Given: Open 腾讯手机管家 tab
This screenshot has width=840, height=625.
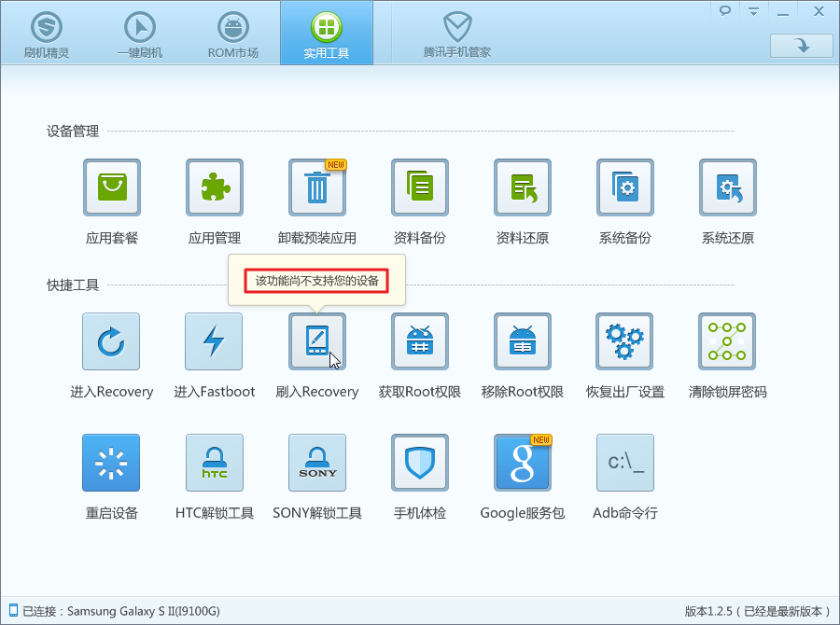Looking at the screenshot, I should (x=457, y=34).
